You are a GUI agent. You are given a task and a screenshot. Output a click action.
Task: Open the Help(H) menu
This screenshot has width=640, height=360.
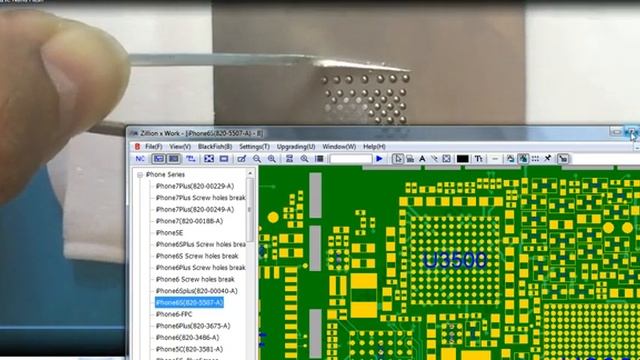[374, 147]
